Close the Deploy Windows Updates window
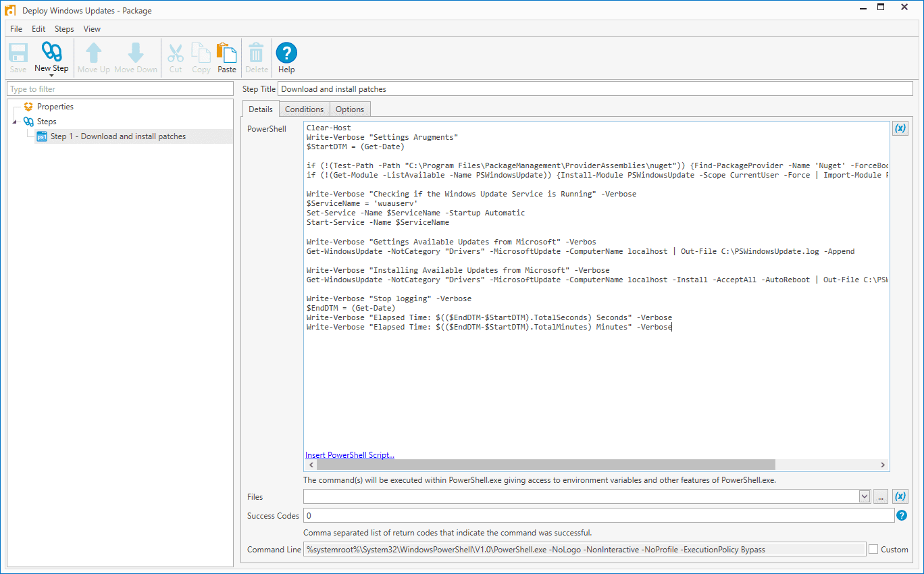This screenshot has height=574, width=924. (904, 7)
